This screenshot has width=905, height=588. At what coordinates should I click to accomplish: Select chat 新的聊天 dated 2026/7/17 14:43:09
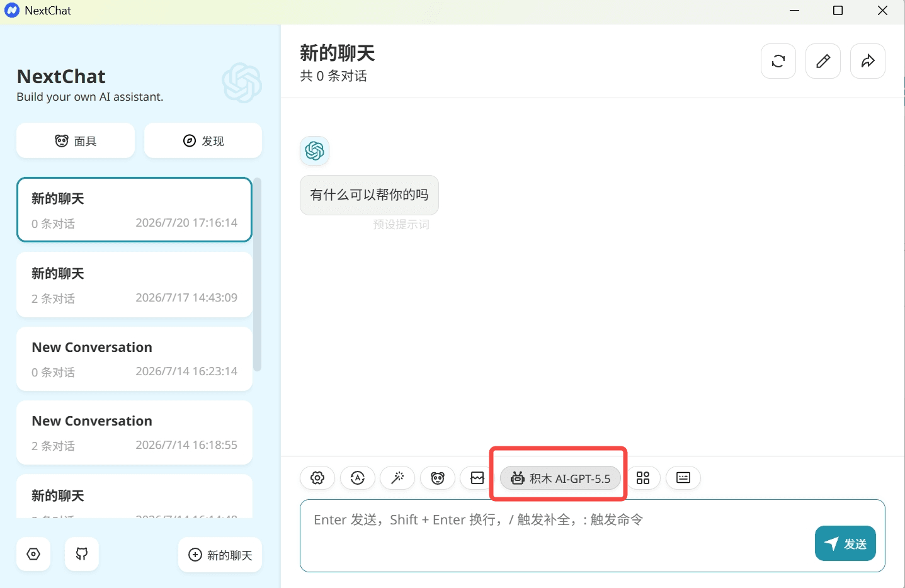pyautogui.click(x=134, y=285)
